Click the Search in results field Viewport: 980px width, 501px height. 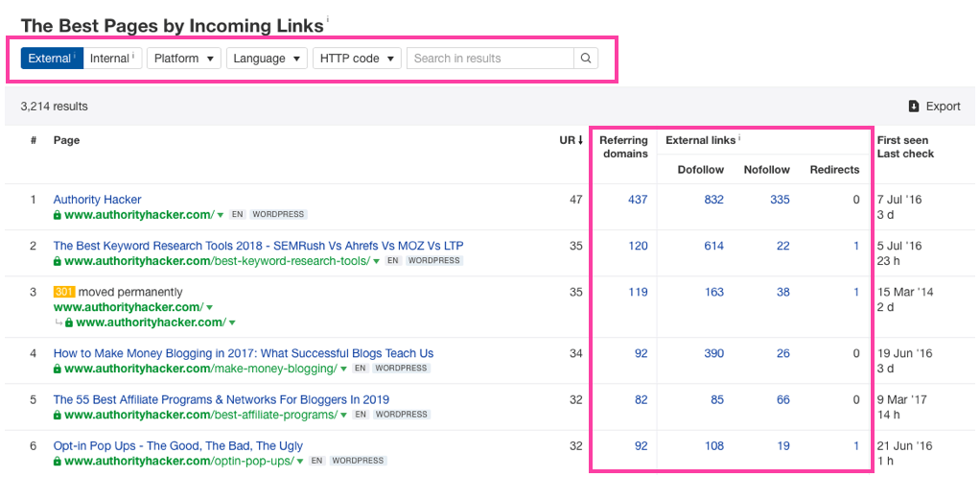pos(491,59)
